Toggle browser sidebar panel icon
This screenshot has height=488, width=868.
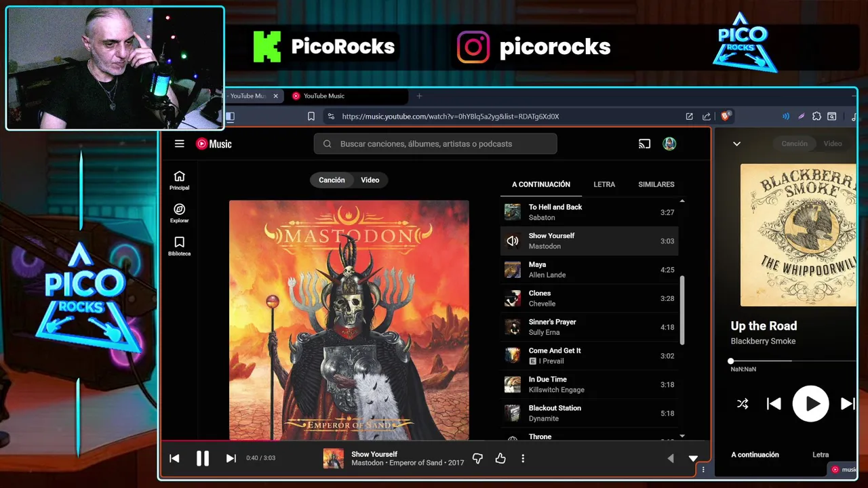click(x=231, y=117)
